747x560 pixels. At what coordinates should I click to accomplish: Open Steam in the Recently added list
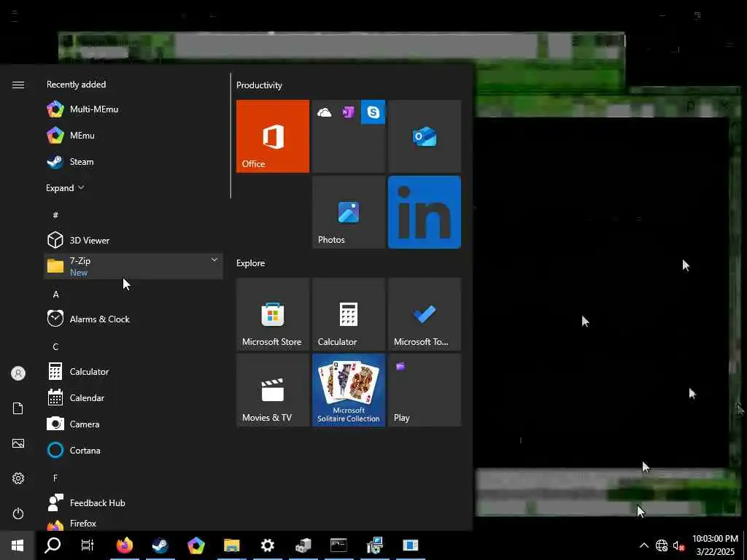[133, 161]
